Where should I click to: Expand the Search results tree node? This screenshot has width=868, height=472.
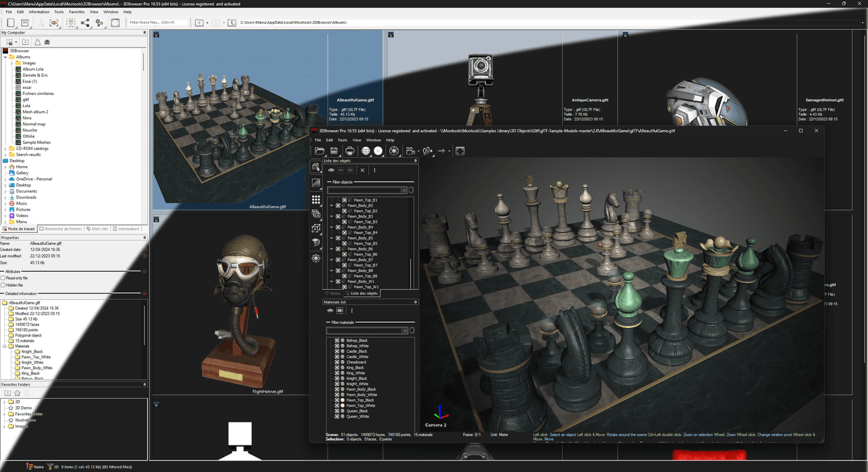point(5,155)
